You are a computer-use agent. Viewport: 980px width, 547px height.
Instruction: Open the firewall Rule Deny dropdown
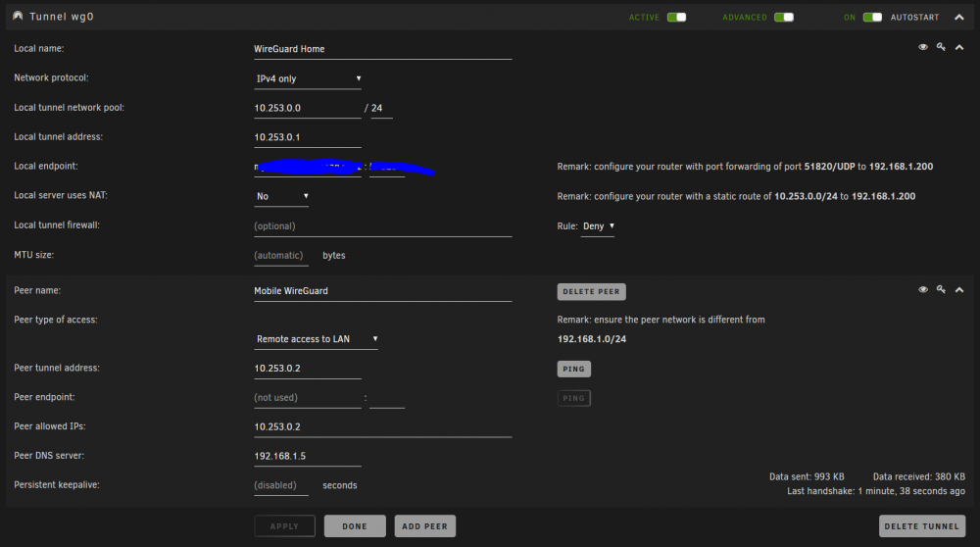pyautogui.click(x=598, y=226)
